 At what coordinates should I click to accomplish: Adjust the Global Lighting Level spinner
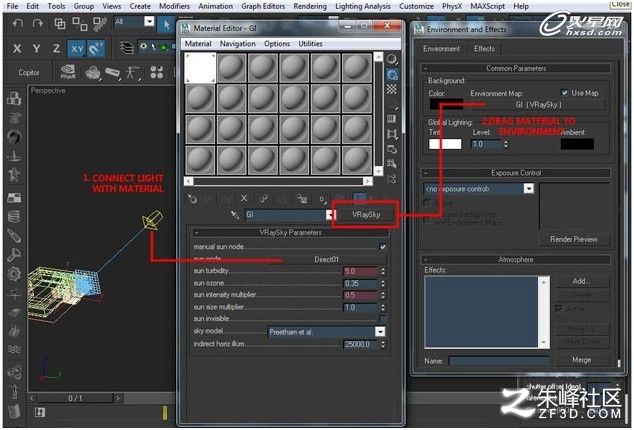[505, 144]
